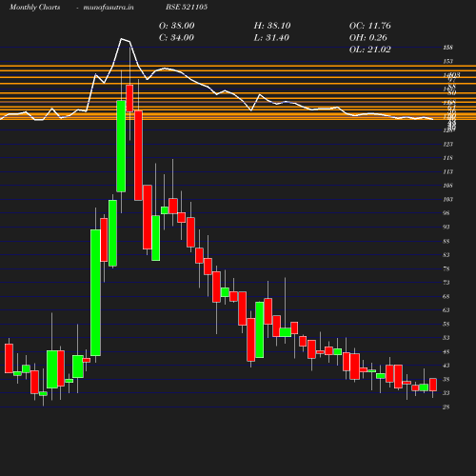Click the 118 price axis label

447,158
